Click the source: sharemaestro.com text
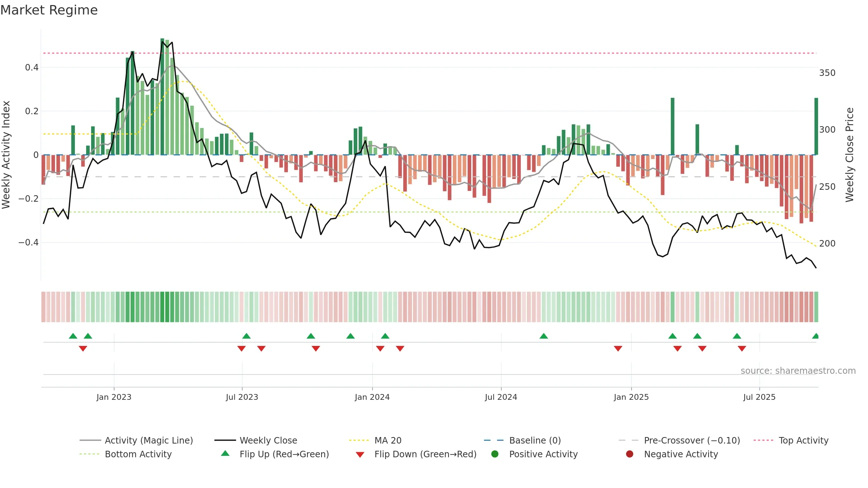Viewport: 868px width, 488px height. click(798, 371)
